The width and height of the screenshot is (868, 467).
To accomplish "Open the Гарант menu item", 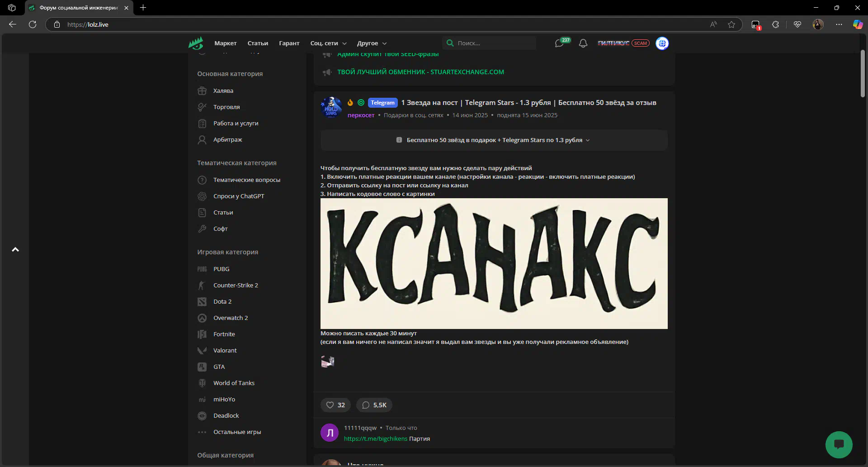I will click(x=289, y=43).
